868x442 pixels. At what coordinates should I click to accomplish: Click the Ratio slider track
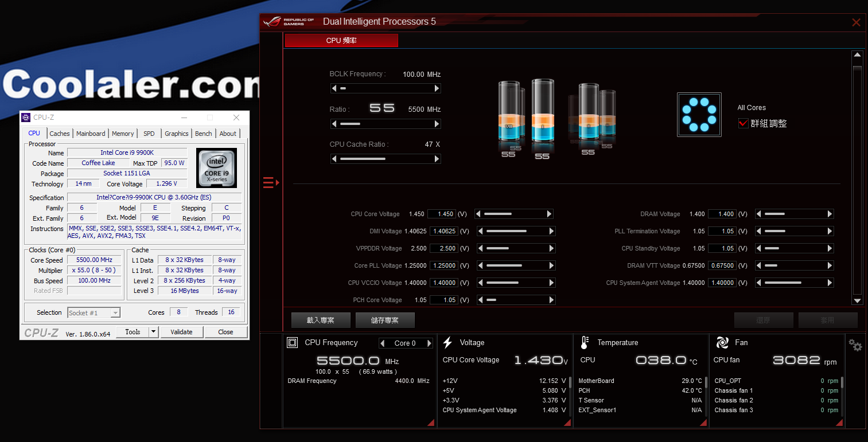click(386, 124)
